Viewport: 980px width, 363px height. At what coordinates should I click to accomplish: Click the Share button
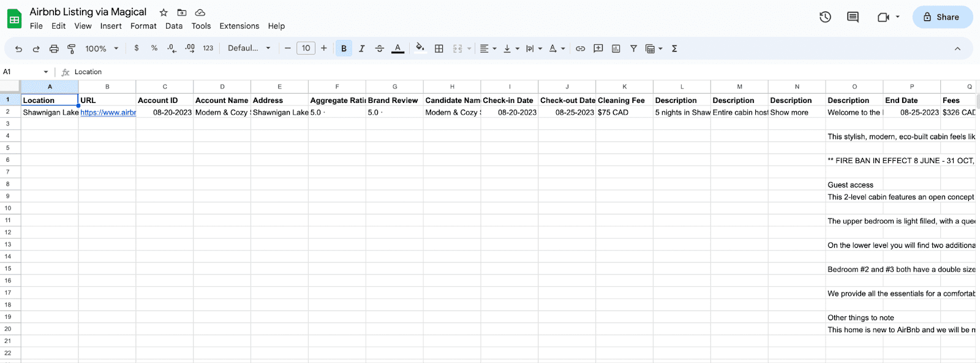pos(942,17)
